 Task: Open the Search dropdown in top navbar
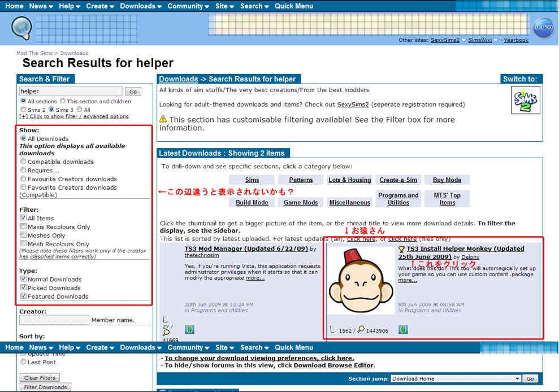[254, 6]
